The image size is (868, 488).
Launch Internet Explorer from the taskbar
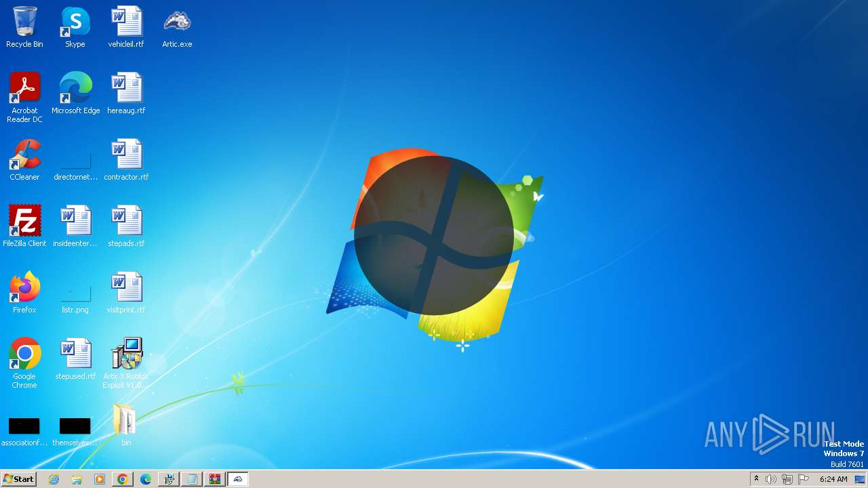tap(54, 479)
